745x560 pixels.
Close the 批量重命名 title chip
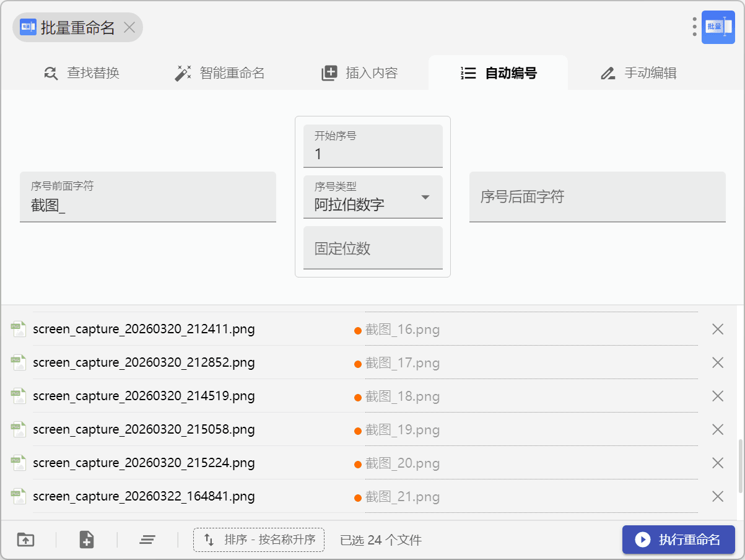pyautogui.click(x=129, y=27)
